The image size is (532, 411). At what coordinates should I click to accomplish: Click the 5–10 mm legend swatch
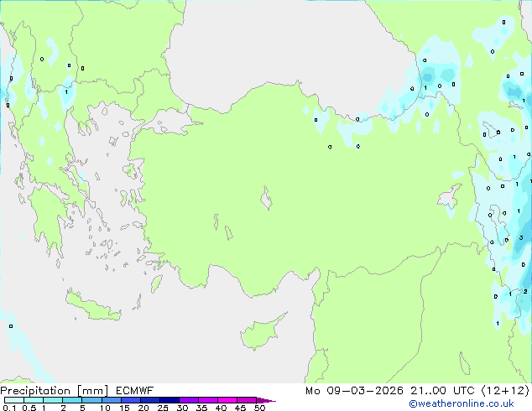pos(91,400)
